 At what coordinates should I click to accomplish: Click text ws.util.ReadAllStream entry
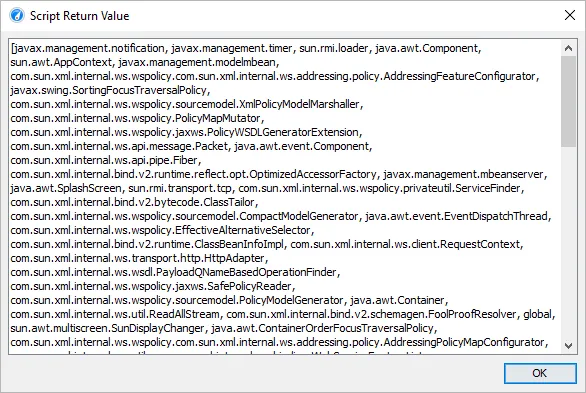coord(115,314)
